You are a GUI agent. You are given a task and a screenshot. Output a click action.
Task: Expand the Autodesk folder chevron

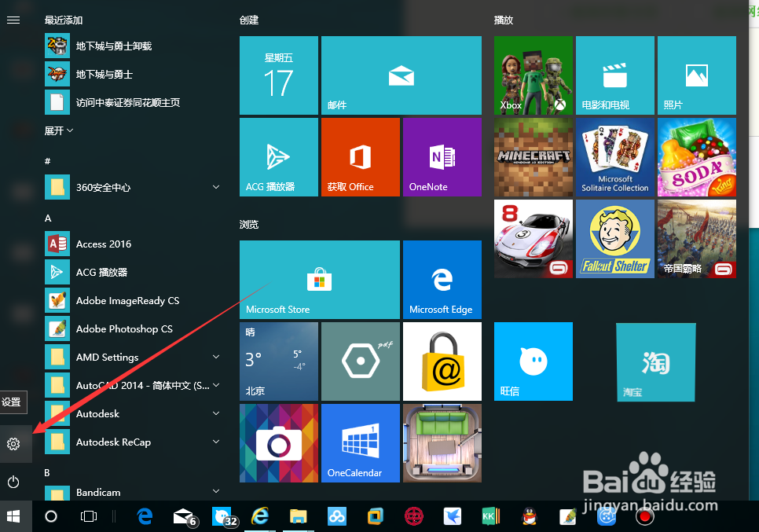pyautogui.click(x=216, y=413)
